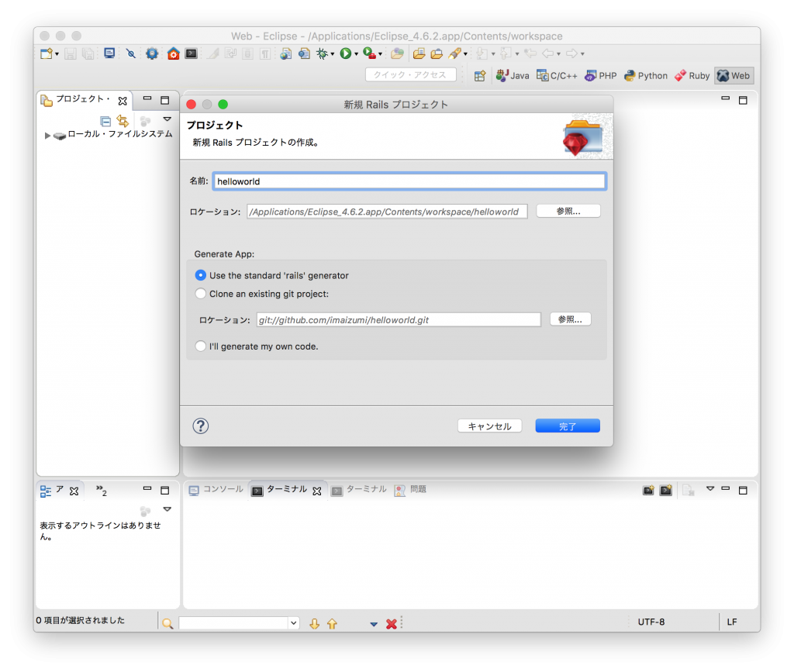Click the Run with red toolbox icon
This screenshot has width=794, height=672.
click(369, 53)
